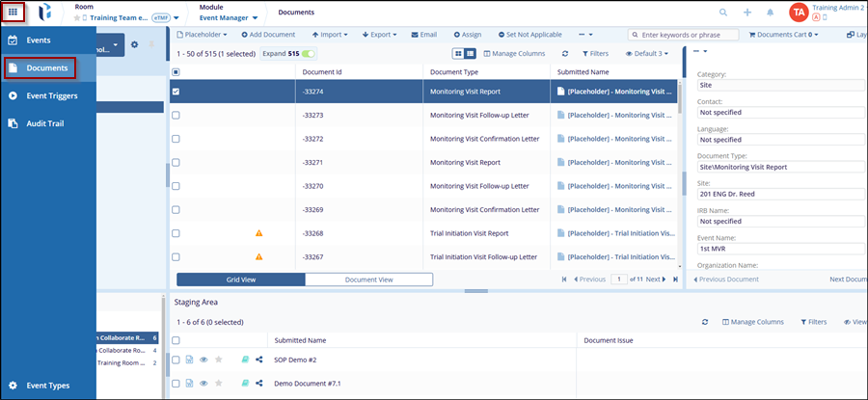Open Event Triggers in sidebar
Image resolution: width=868 pixels, height=400 pixels.
(x=52, y=95)
